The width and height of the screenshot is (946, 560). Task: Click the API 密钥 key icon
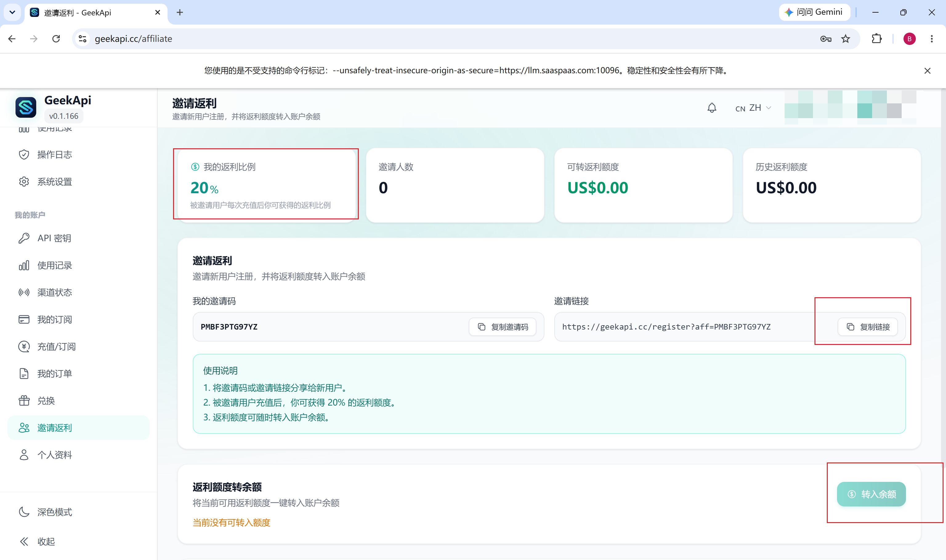24,238
